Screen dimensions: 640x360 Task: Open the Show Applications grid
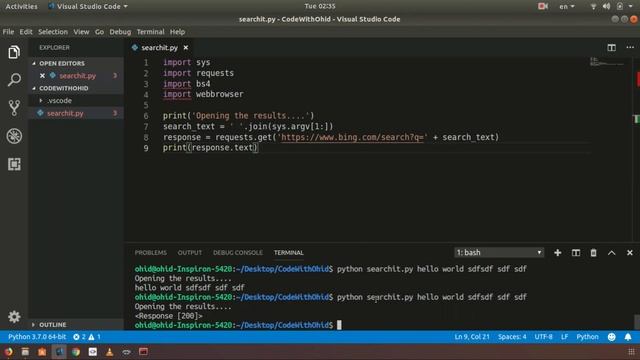click(631, 351)
